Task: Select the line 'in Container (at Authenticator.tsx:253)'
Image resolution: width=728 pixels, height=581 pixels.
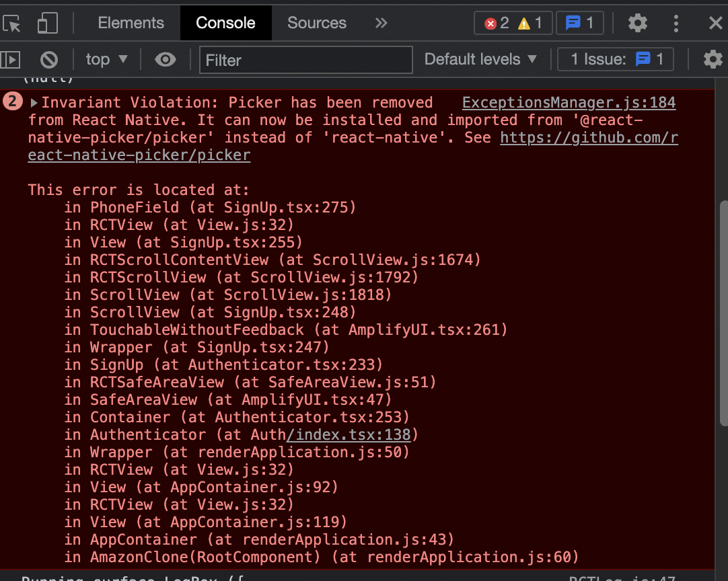Action: pyautogui.click(x=237, y=417)
